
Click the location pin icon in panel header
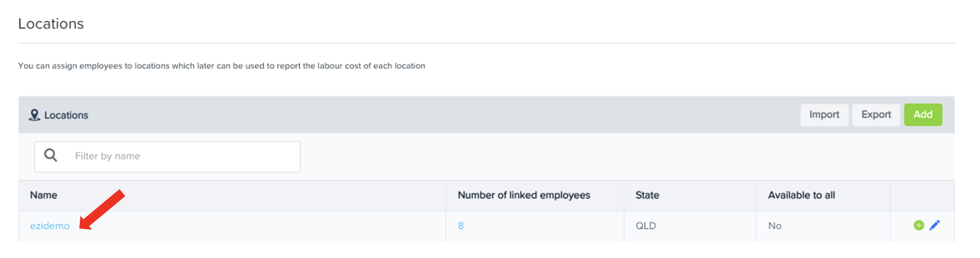coord(34,115)
